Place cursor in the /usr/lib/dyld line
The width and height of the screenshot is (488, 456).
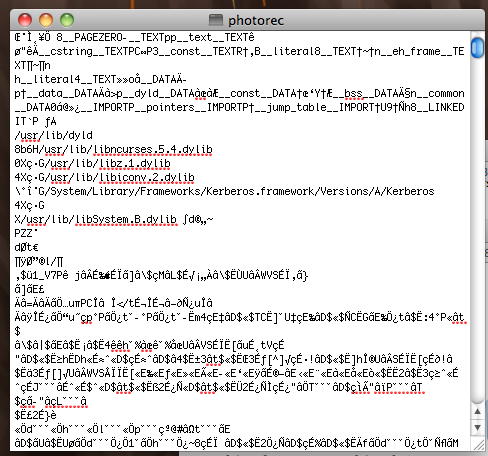click(x=53, y=135)
